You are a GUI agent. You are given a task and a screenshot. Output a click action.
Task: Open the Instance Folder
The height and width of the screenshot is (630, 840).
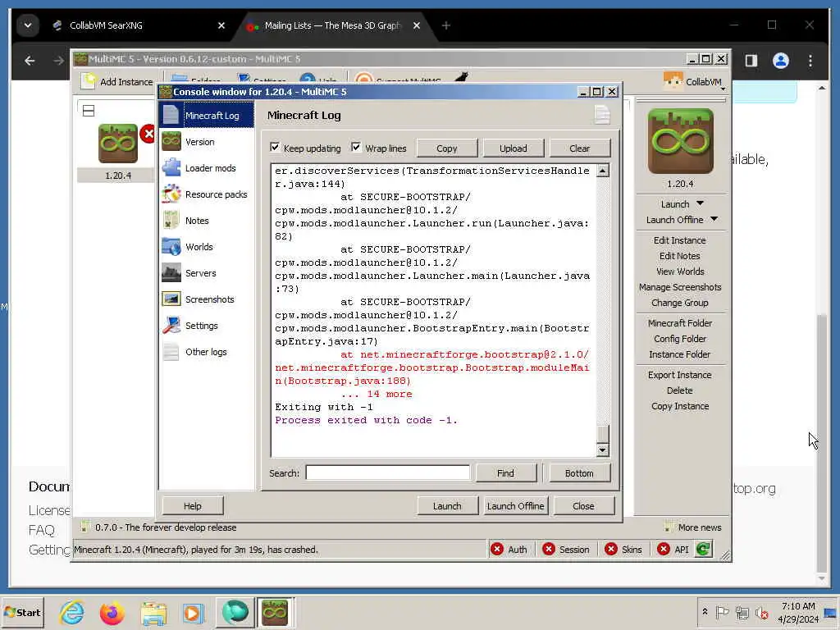click(680, 354)
